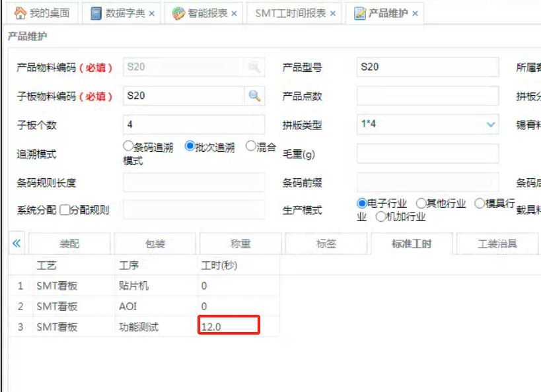
Task: Open the 称重 tab
Action: (x=240, y=244)
